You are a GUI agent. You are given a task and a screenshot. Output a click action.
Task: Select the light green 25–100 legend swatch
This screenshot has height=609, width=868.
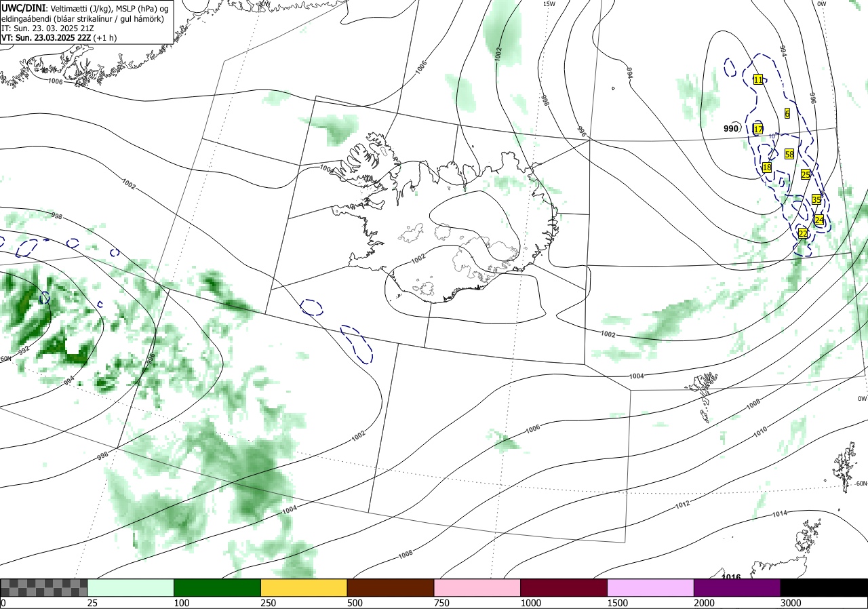click(131, 587)
